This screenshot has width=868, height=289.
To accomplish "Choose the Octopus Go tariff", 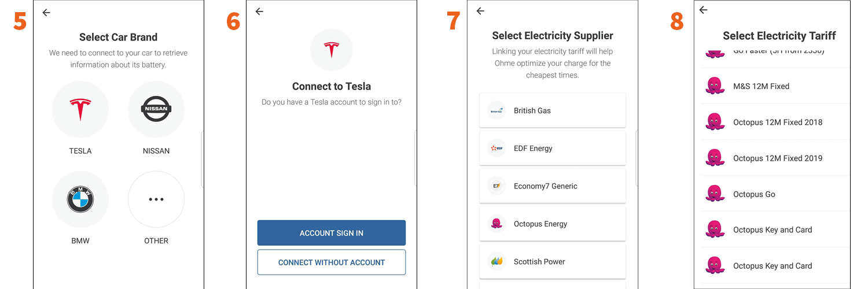I will pos(775,194).
